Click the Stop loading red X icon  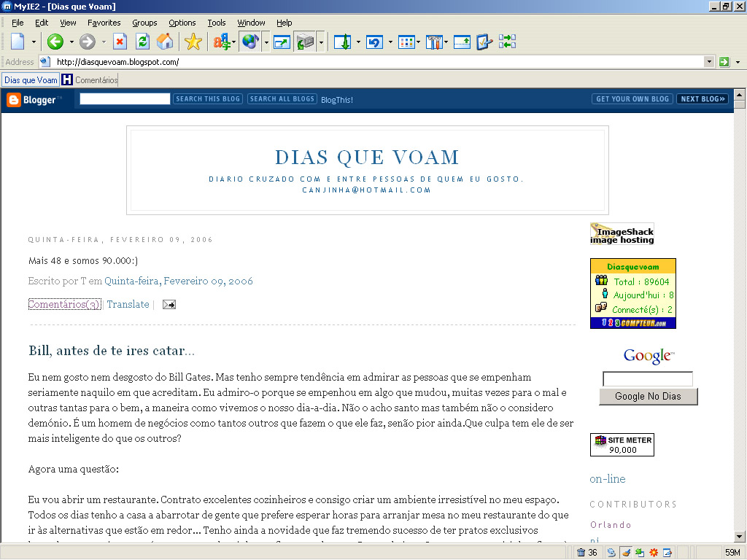coord(120,42)
